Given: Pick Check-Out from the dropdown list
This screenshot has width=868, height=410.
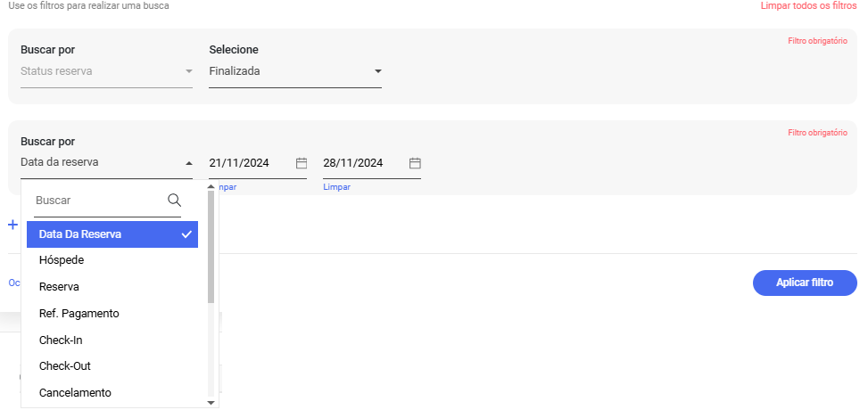Looking at the screenshot, I should 64,366.
